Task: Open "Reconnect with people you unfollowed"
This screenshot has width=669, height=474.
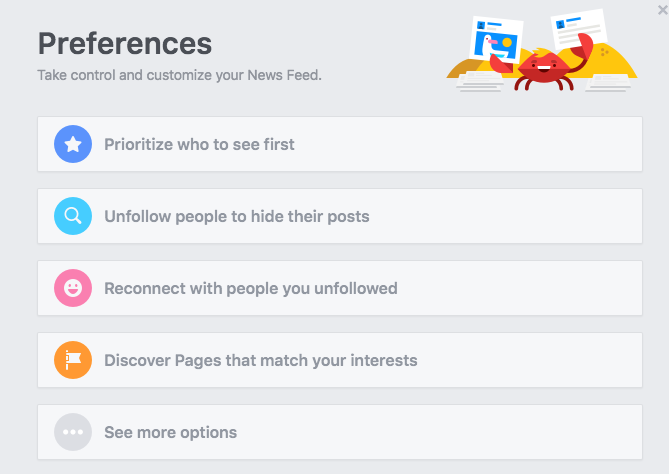Action: [x=250, y=288]
